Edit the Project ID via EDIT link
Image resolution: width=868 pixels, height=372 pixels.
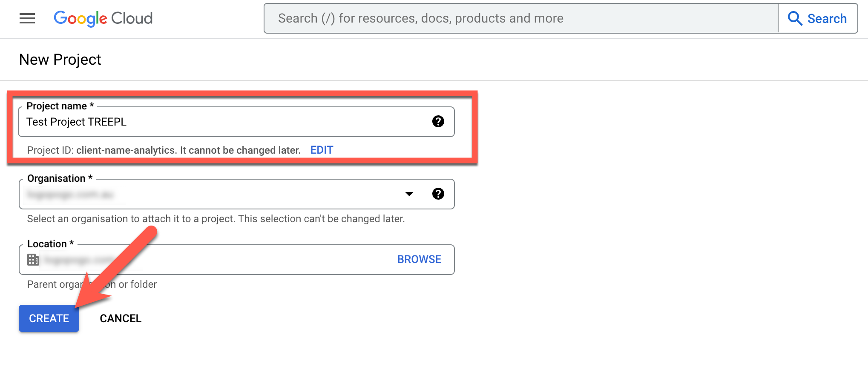(322, 150)
